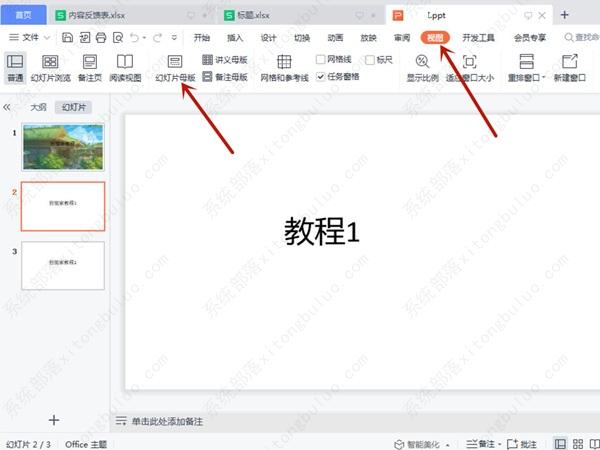The height and width of the screenshot is (450, 600).
Task: Expand the 文件 menu dropdown arrow
Action: tap(47, 38)
